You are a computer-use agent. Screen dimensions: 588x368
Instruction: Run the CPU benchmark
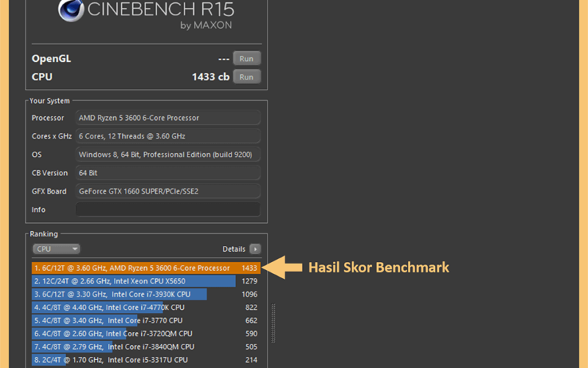pos(246,77)
